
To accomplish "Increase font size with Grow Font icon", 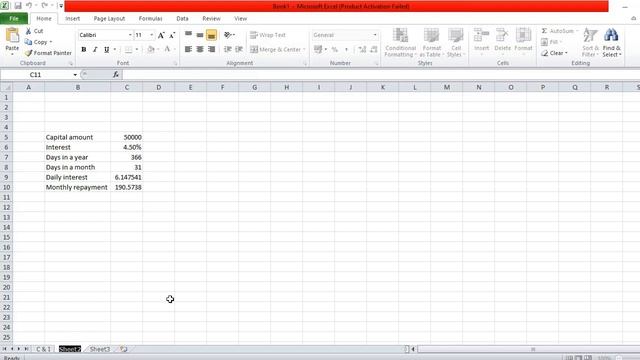I will click(161, 36).
